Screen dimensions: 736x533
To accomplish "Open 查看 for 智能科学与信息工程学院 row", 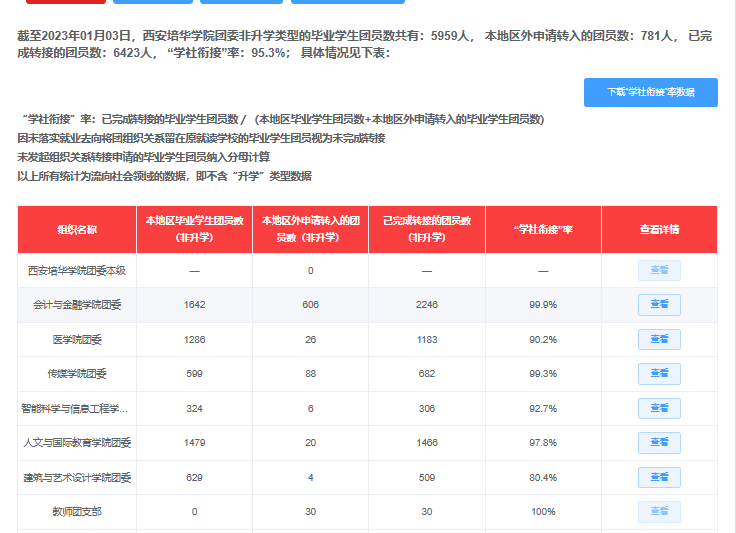I will (x=659, y=408).
